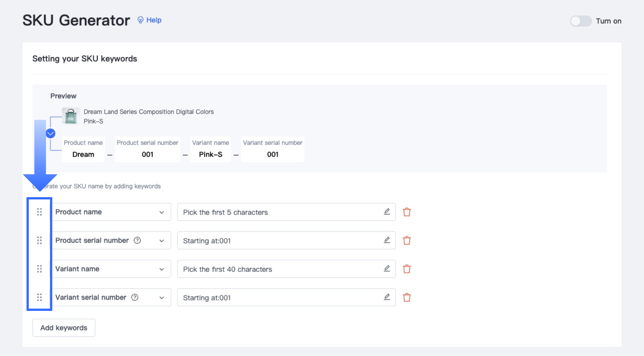Open the Product name keyword dropdown
Screen dimensions: 644x356
(x=162, y=212)
